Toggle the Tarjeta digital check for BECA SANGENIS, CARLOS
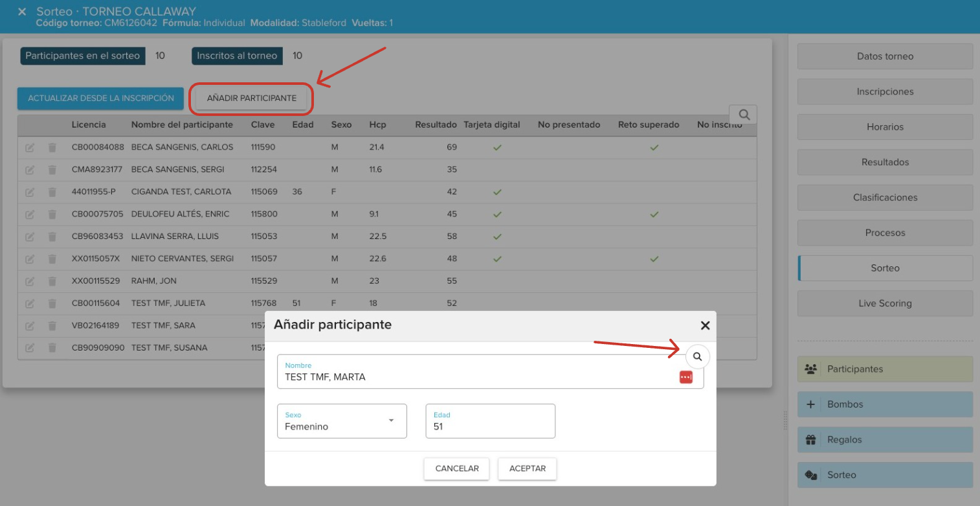Viewport: 980px width, 506px height. (x=497, y=148)
